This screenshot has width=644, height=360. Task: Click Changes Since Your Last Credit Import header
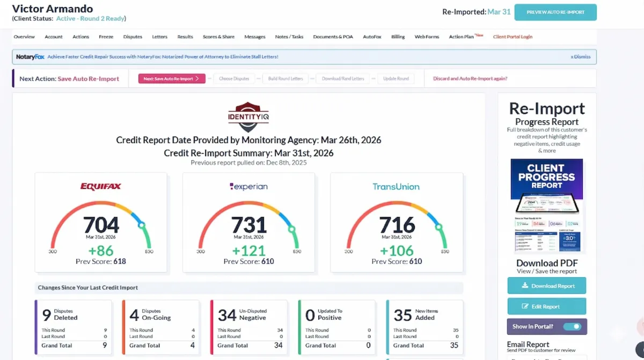coord(88,288)
